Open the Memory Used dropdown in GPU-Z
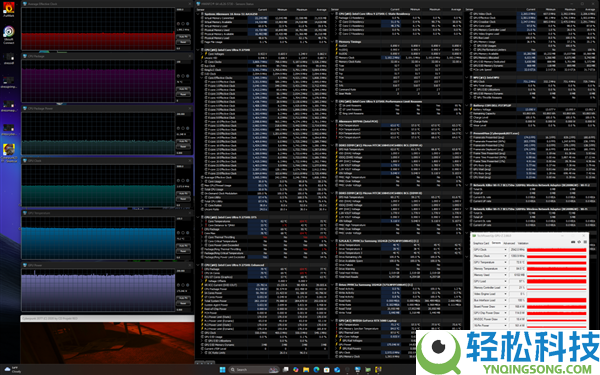Screen dimensions: 600x375 tap(505, 275)
